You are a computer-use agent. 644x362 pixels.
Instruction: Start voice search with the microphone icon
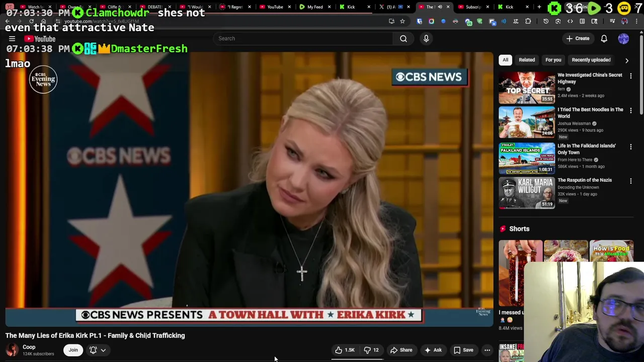click(426, 39)
